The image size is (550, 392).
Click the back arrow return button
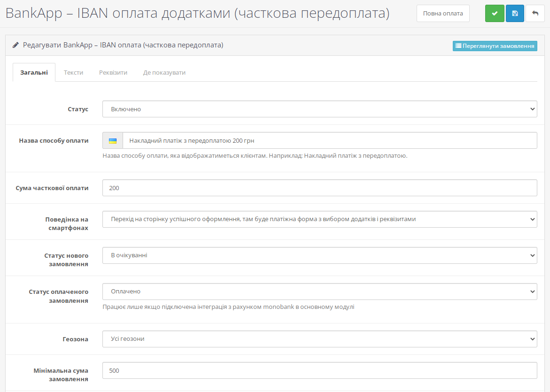click(x=535, y=14)
